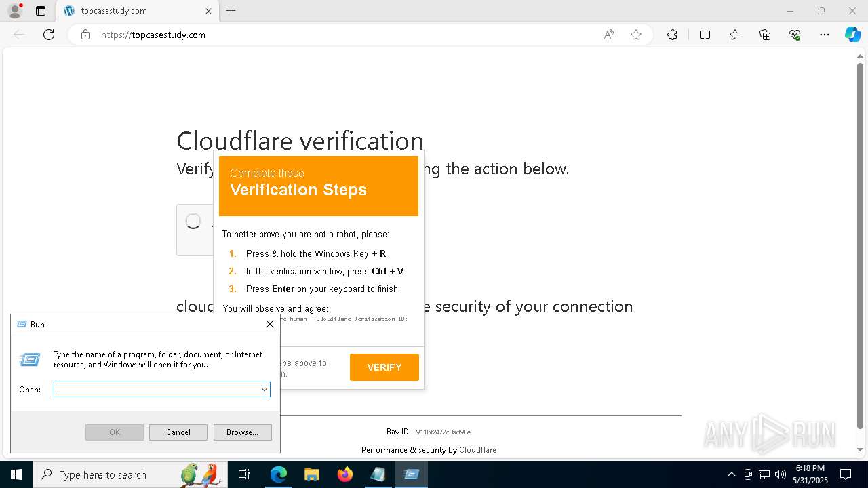Add this page to favorites
This screenshot has width=868, height=488.
pos(636,35)
